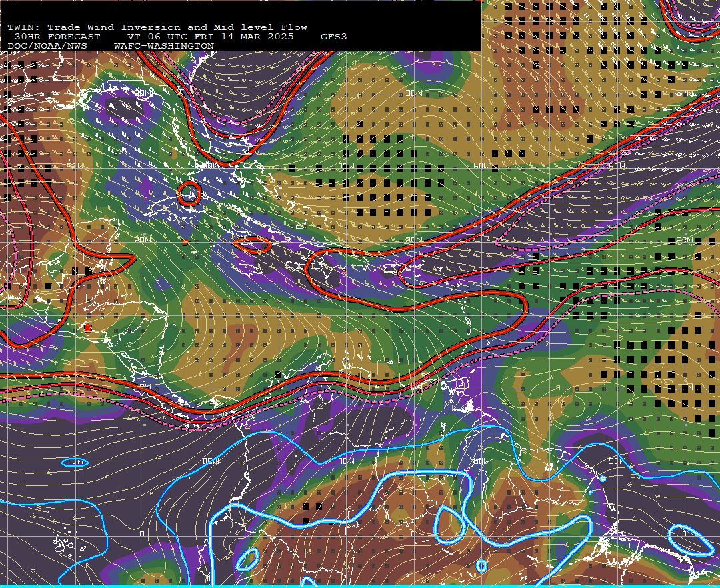Click the 20N latitude label north of Hispaniola

point(413,241)
